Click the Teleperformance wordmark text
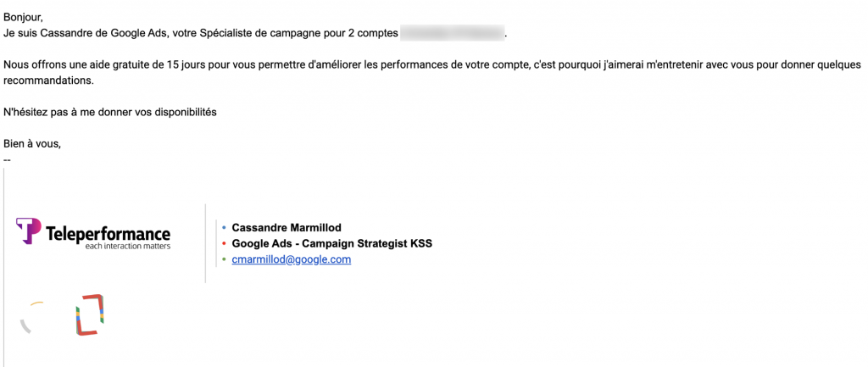The width and height of the screenshot is (868, 367). click(108, 233)
